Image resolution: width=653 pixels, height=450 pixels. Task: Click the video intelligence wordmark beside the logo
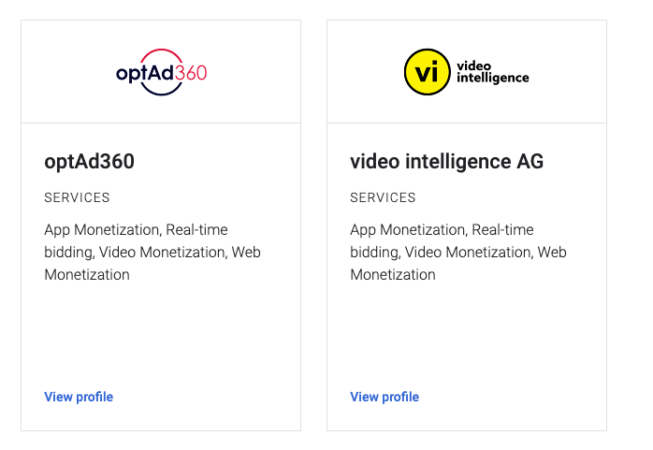[492, 72]
